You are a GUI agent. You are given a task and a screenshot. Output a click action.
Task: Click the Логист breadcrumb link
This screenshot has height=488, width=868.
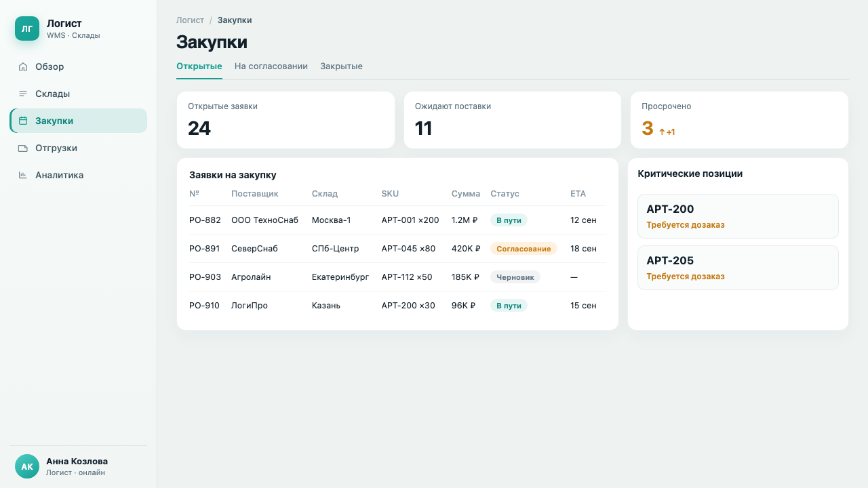point(190,20)
